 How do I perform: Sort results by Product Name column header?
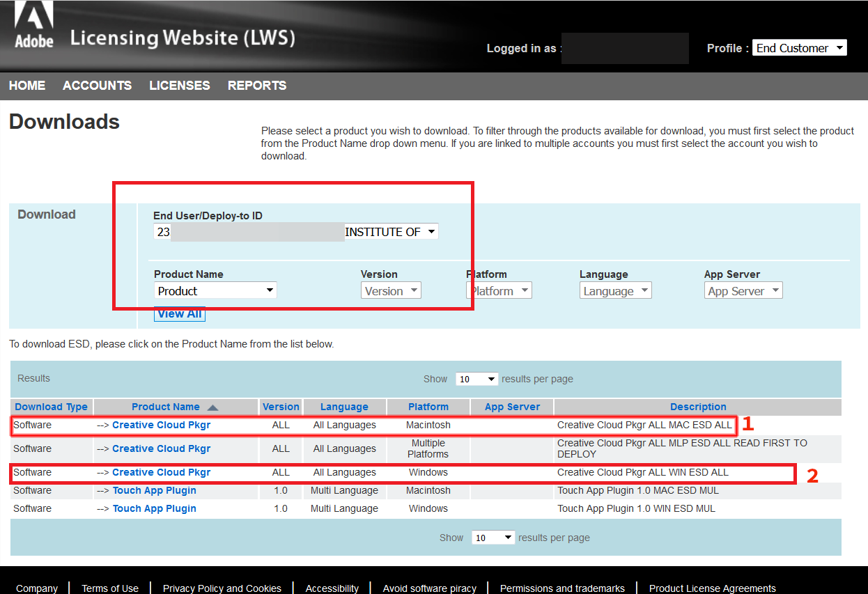click(166, 407)
